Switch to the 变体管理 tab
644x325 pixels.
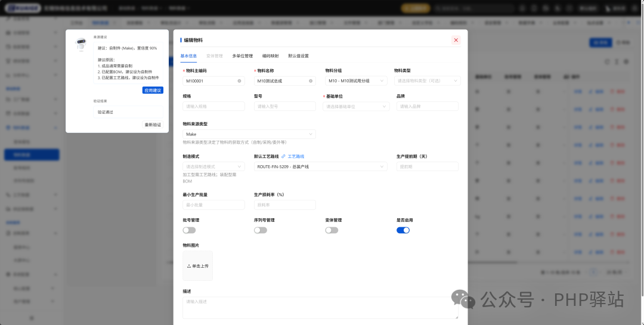[215, 56]
